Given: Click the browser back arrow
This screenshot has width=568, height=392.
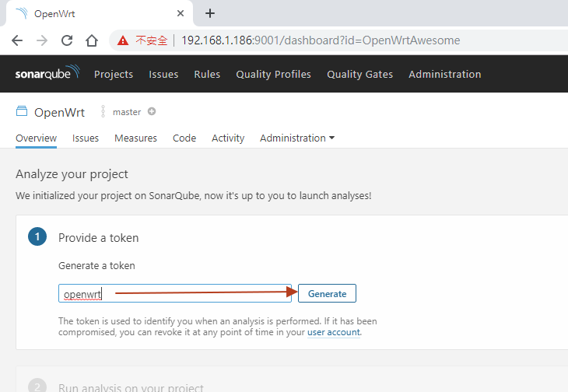Looking at the screenshot, I should 17,40.
